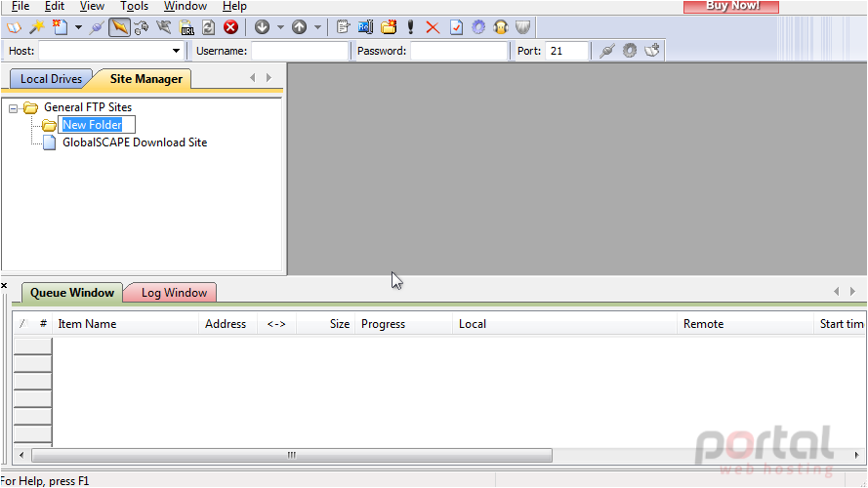This screenshot has width=868, height=488.
Task: Open the File menu
Action: pyautogui.click(x=21, y=6)
